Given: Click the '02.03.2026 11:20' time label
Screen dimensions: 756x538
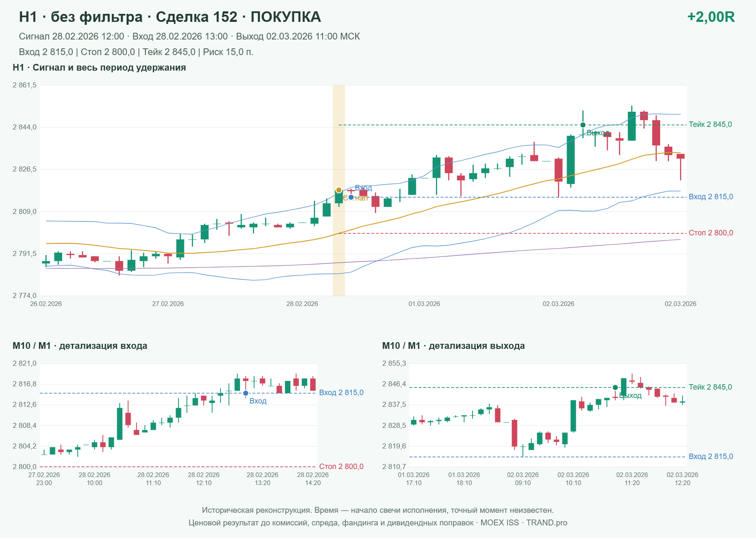Looking at the screenshot, I should pos(632,479).
